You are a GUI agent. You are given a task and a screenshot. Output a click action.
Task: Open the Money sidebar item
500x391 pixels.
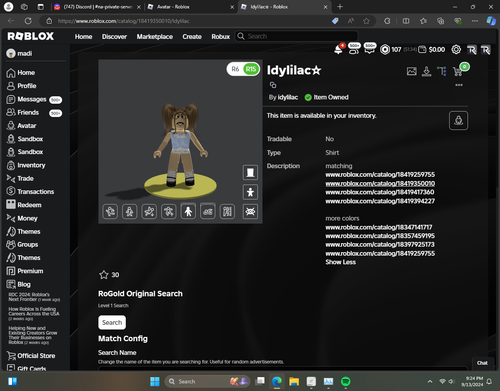coord(22,218)
